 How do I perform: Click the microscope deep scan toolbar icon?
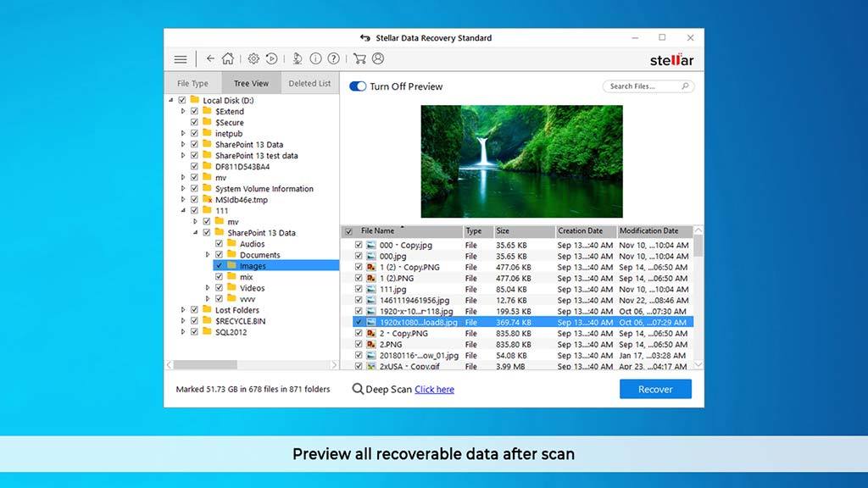298,58
